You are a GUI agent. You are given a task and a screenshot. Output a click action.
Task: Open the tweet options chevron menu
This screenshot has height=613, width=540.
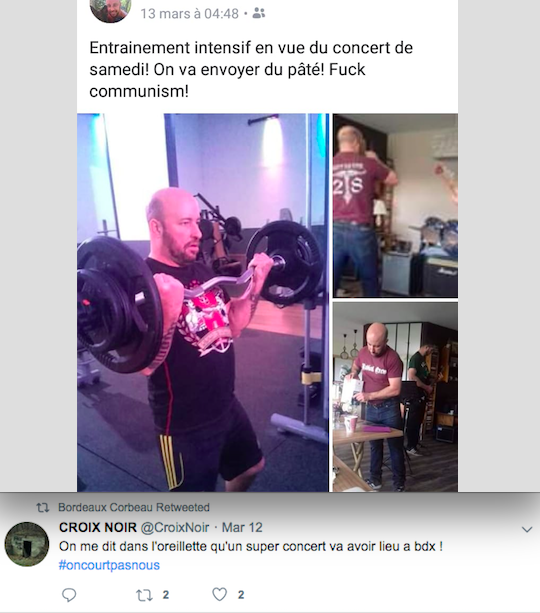coord(527,529)
